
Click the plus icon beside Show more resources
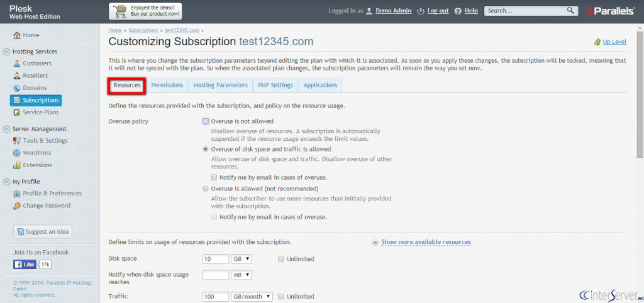pyautogui.click(x=375, y=242)
